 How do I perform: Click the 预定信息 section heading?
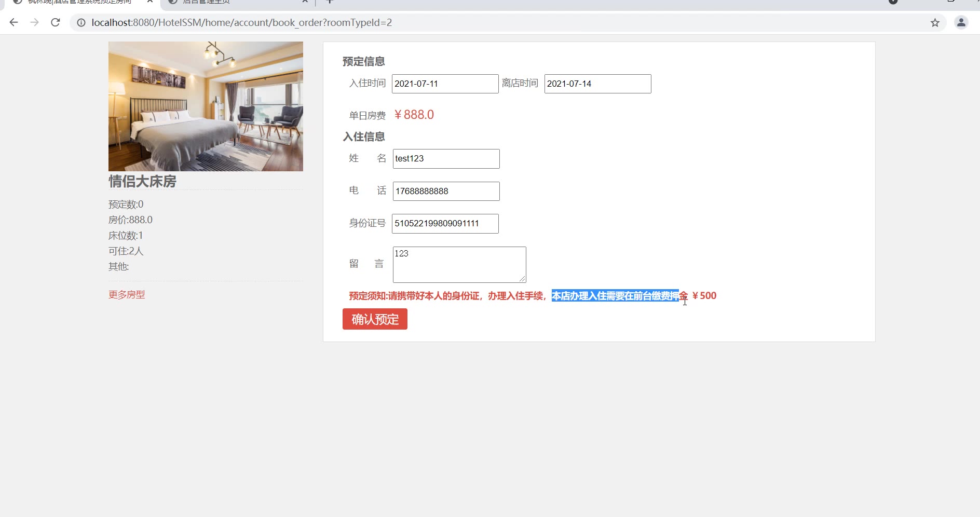364,61
